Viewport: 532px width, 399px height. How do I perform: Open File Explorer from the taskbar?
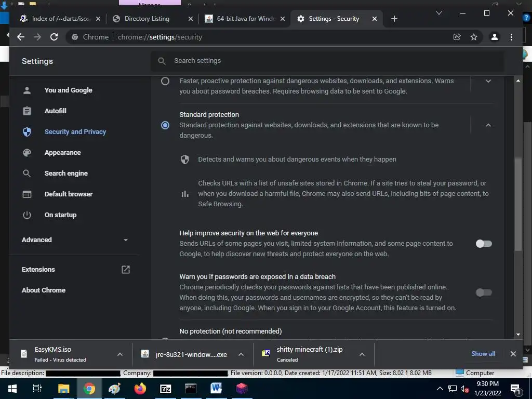63,389
